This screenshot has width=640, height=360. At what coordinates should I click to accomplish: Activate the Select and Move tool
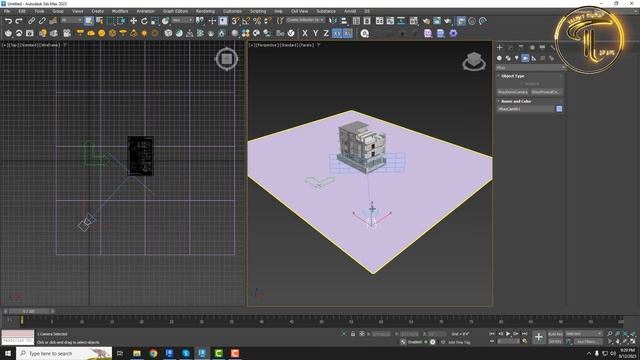(x=133, y=21)
